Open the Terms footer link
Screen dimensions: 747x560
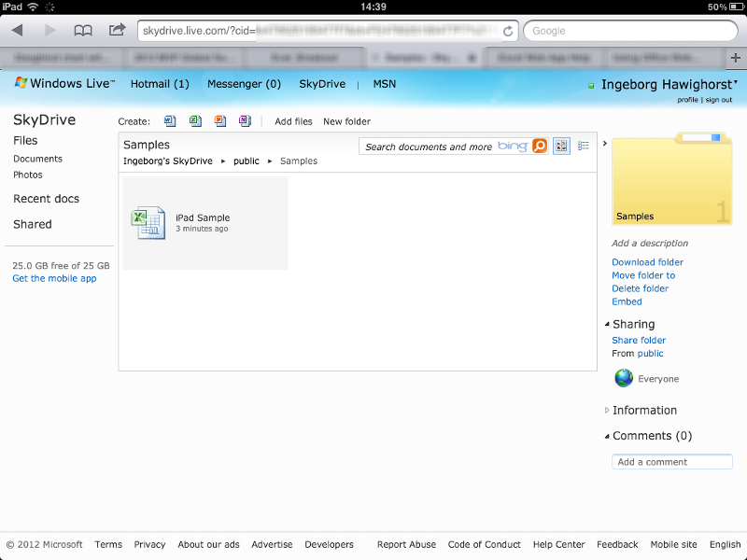click(108, 544)
